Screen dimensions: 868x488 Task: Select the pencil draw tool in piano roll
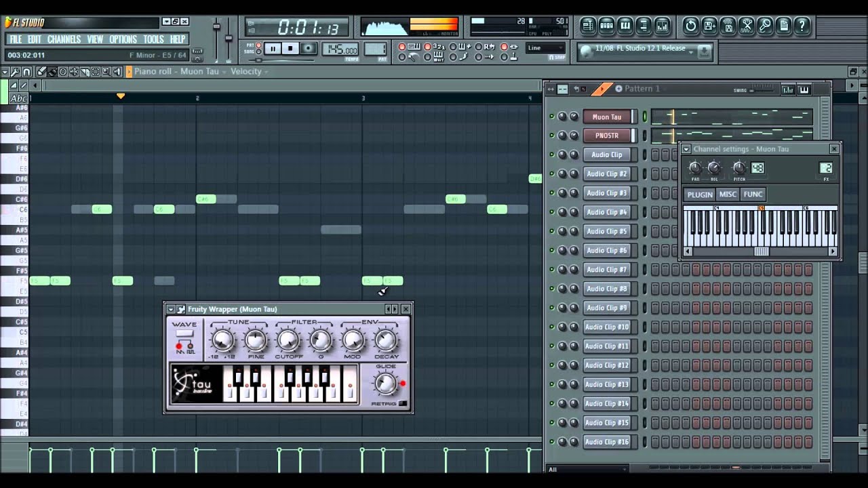coord(41,71)
